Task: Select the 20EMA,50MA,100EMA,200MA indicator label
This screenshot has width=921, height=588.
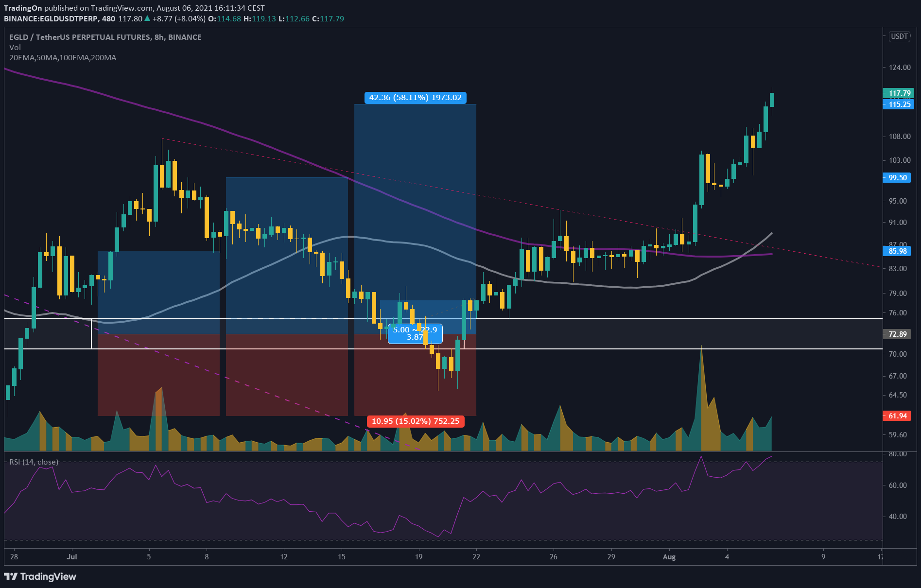Action: pos(63,57)
